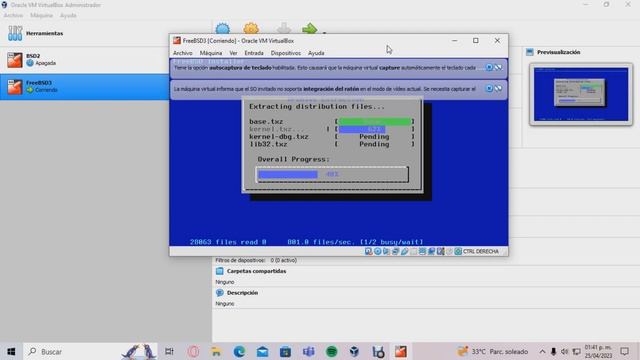This screenshot has height=360, width=640.
Task: Open Microsoft Teams from the taskbar
Action: click(x=309, y=351)
